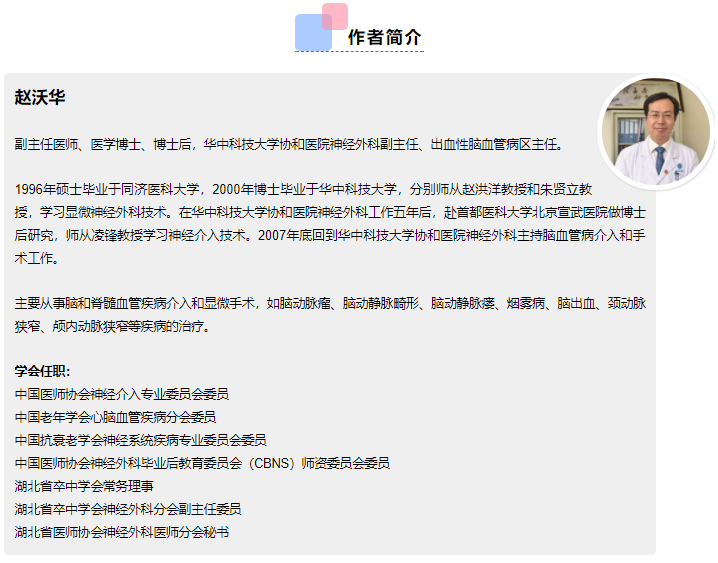Image resolution: width=718 pixels, height=563 pixels.
Task: Click 湖北省卒中学会神经外科分会副主任委员
Action: [x=128, y=509]
